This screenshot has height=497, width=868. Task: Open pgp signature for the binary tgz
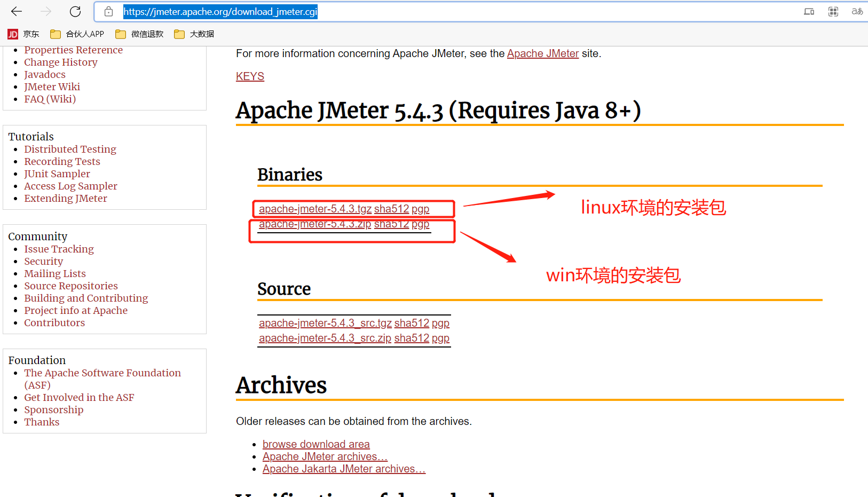421,209
